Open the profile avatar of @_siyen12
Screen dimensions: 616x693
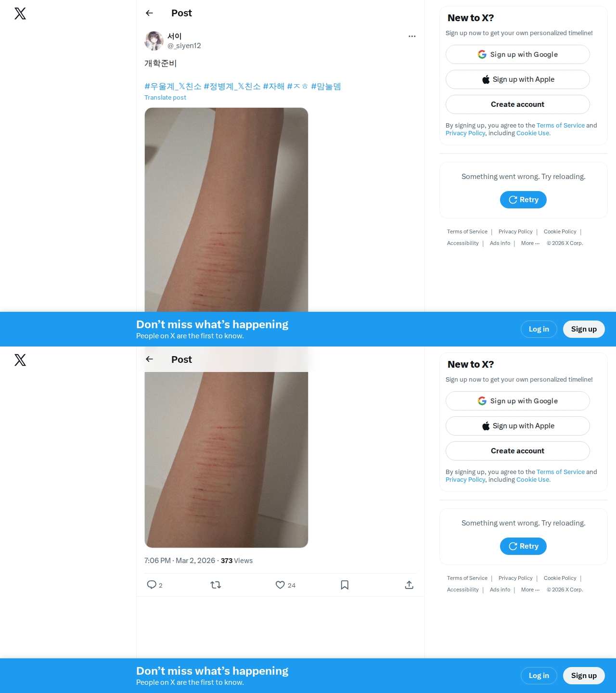click(x=154, y=41)
